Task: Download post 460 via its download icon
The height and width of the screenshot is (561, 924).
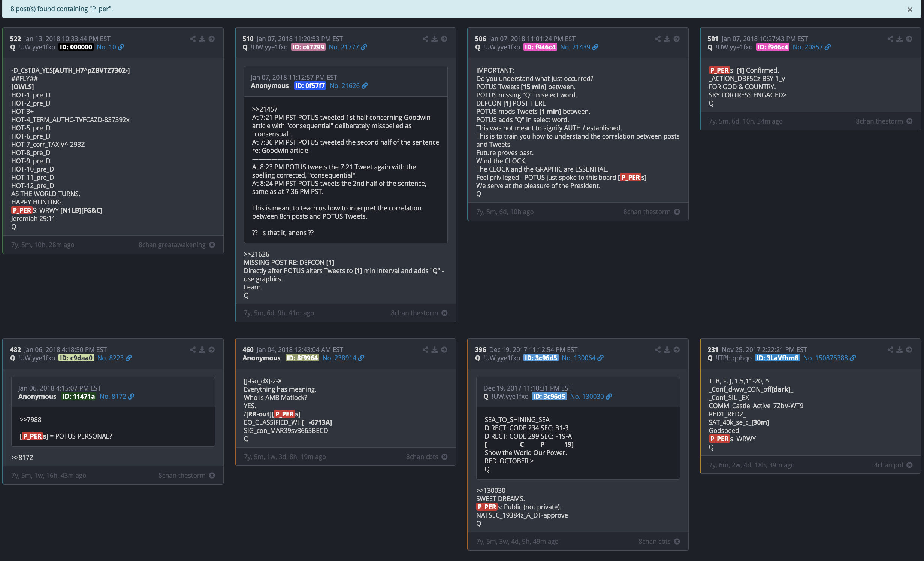Action: [x=435, y=350]
